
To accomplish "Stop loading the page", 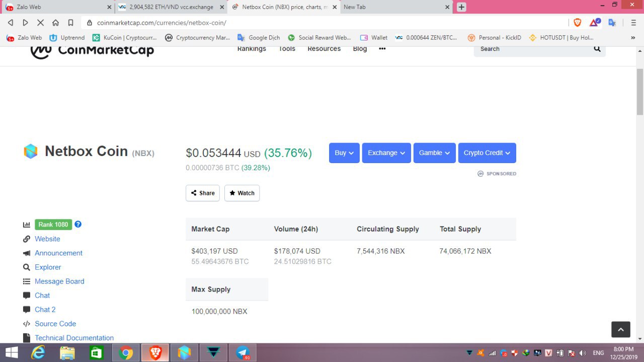I will 41,23.
